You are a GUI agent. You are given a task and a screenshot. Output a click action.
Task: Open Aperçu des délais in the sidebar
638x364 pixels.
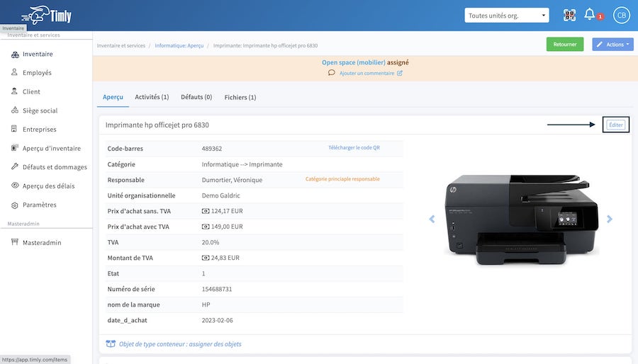pos(49,186)
